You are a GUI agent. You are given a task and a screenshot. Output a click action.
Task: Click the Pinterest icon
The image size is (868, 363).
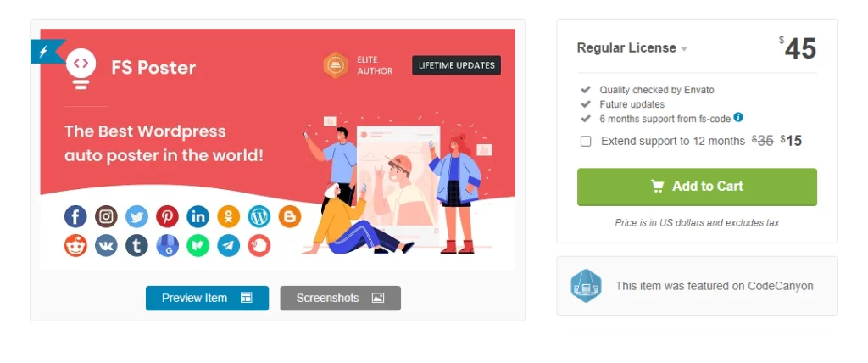tap(167, 216)
